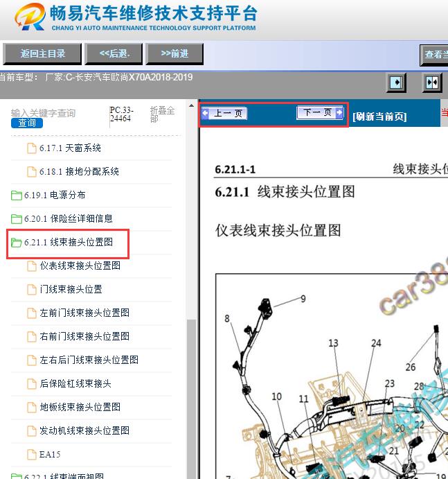Click the page icon beside 右前门线束接头位置图

[x=32, y=336]
